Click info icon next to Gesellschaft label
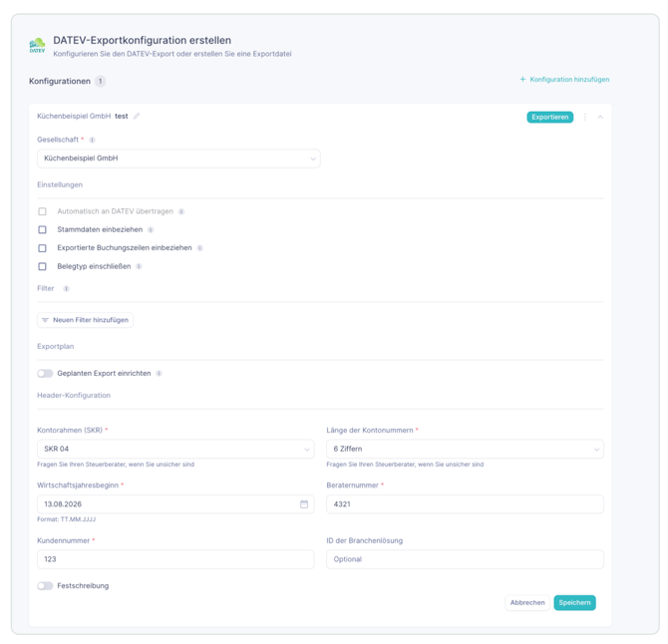This screenshot has width=668, height=644. 92,140
